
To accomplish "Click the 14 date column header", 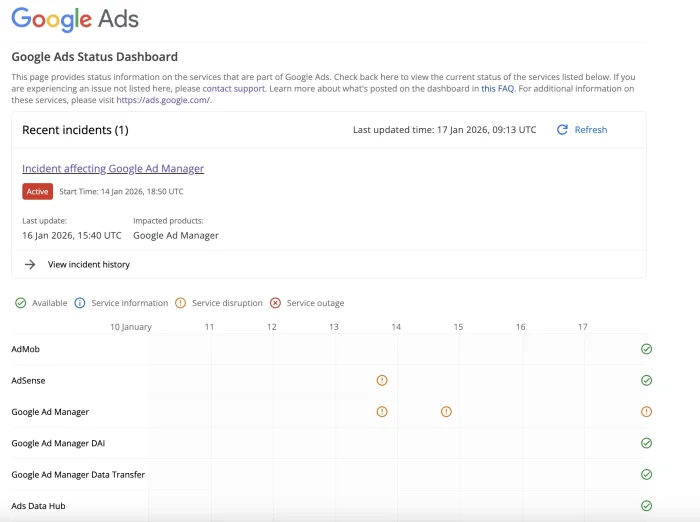I will (396, 327).
